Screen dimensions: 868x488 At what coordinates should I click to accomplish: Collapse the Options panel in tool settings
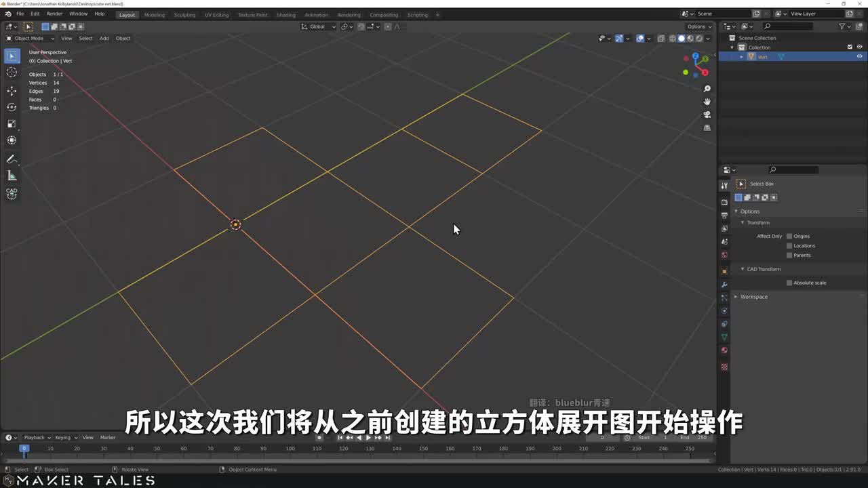tap(736, 211)
